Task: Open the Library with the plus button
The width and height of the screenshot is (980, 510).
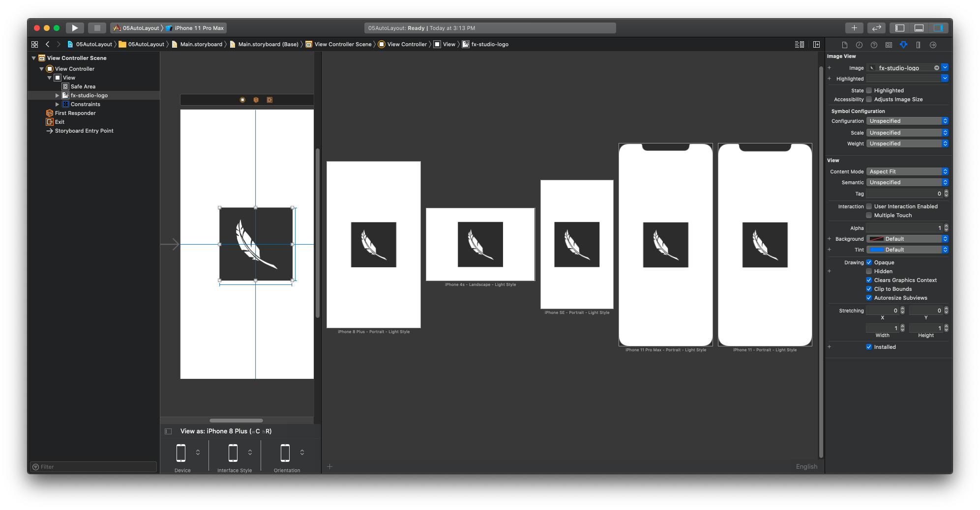Action: [854, 28]
